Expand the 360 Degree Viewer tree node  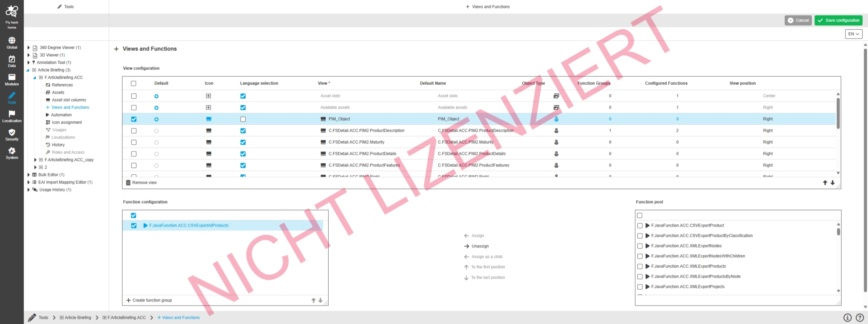[x=29, y=48]
